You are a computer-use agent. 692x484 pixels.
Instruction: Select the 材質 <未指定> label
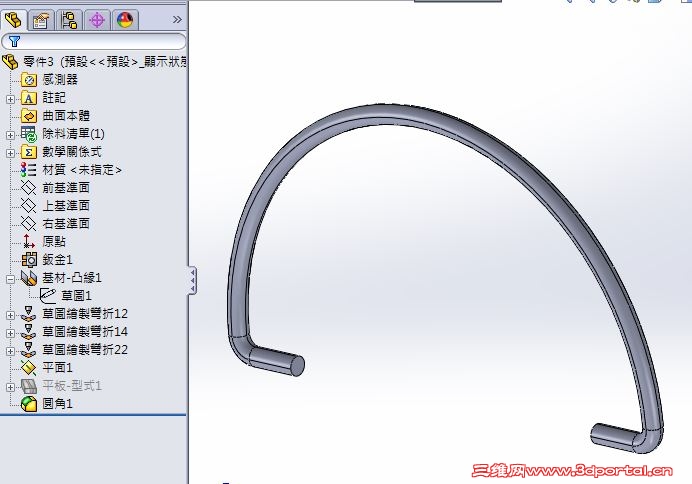82,170
